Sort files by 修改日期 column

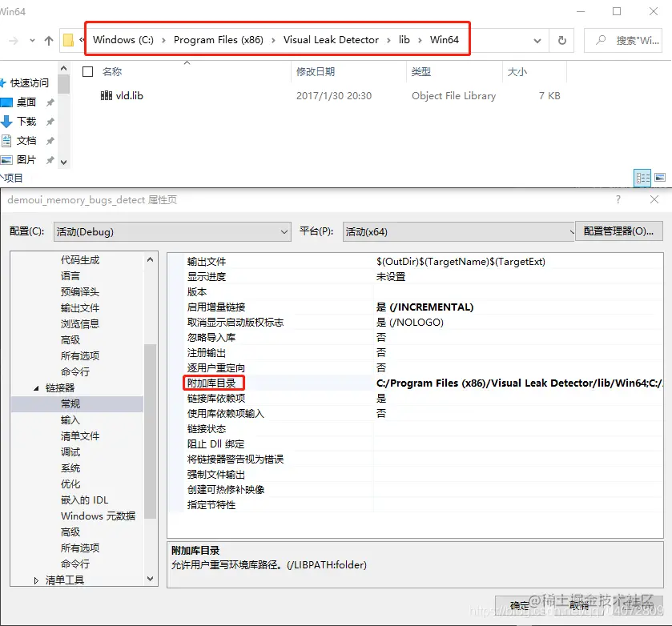(x=316, y=71)
